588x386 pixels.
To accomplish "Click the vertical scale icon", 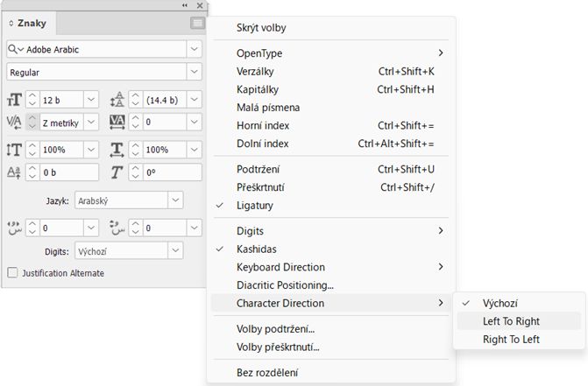I will coord(14,150).
